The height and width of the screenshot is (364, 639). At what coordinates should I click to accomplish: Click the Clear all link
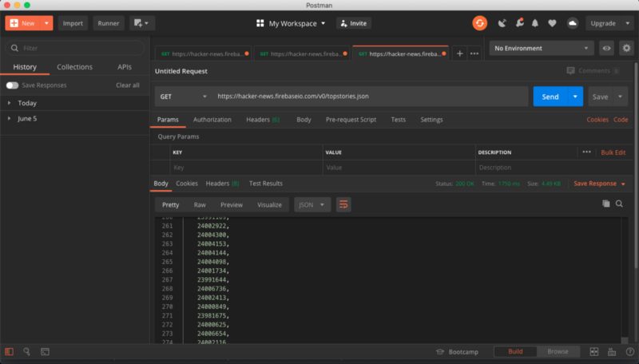127,85
